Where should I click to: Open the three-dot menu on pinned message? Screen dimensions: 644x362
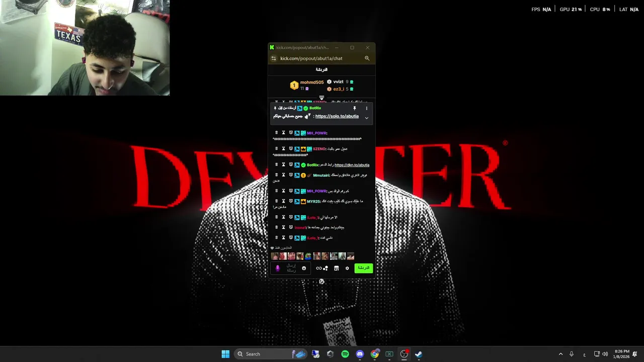(x=366, y=108)
